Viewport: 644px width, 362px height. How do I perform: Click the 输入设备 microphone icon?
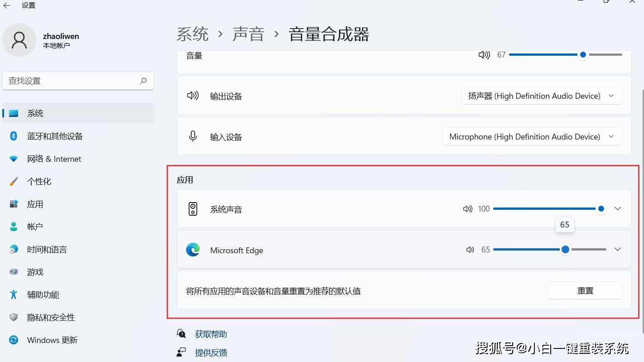pos(193,136)
